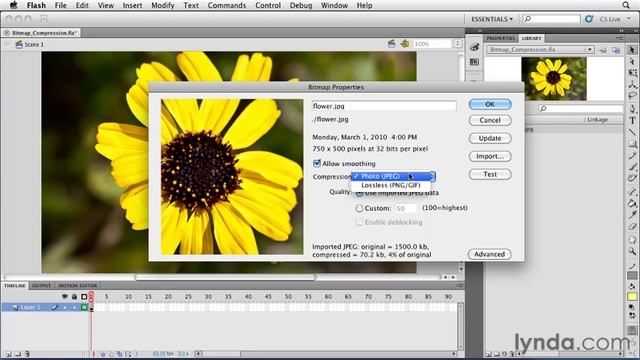Open a new library panel icon
Image resolution: width=640 pixels, height=360 pixels.
tap(616, 50)
